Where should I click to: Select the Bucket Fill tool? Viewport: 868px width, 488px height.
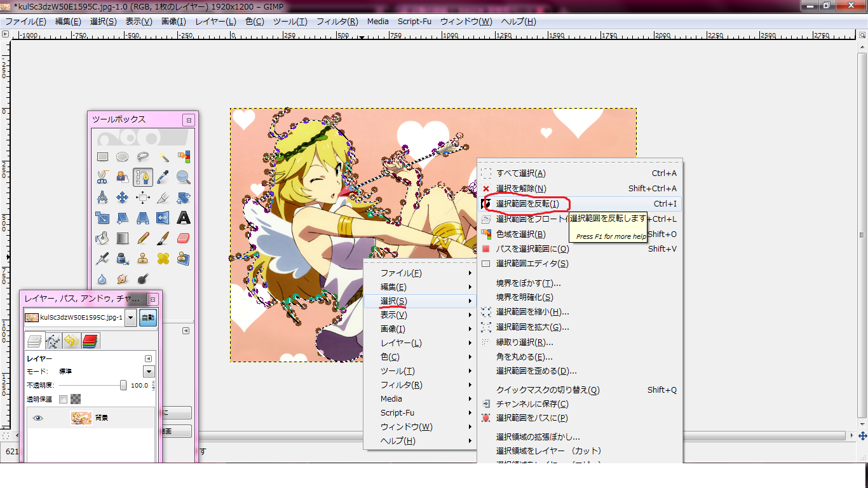102,238
